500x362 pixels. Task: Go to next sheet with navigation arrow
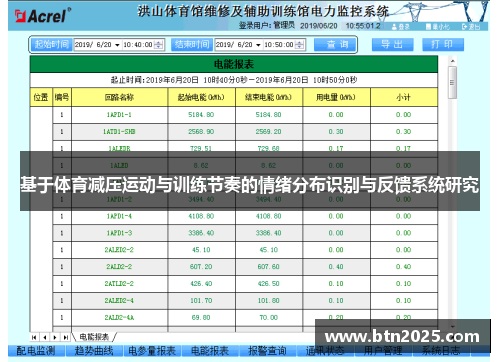point(55,337)
